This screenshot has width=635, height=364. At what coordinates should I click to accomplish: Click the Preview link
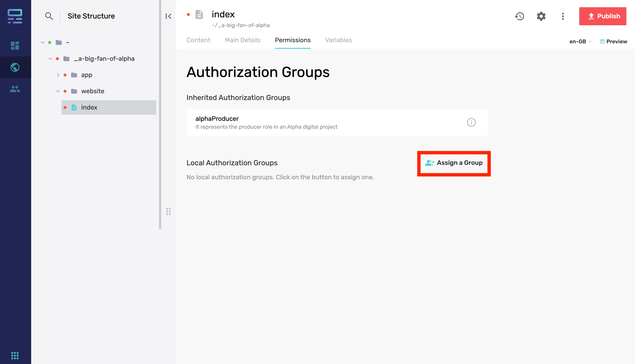[614, 42]
